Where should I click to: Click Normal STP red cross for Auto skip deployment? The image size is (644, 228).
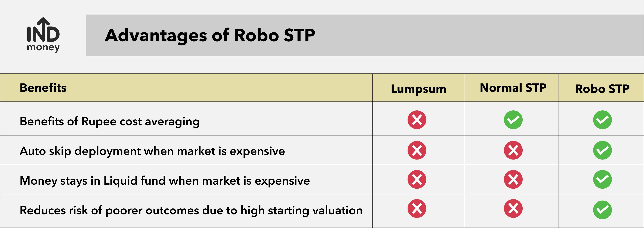point(513,150)
